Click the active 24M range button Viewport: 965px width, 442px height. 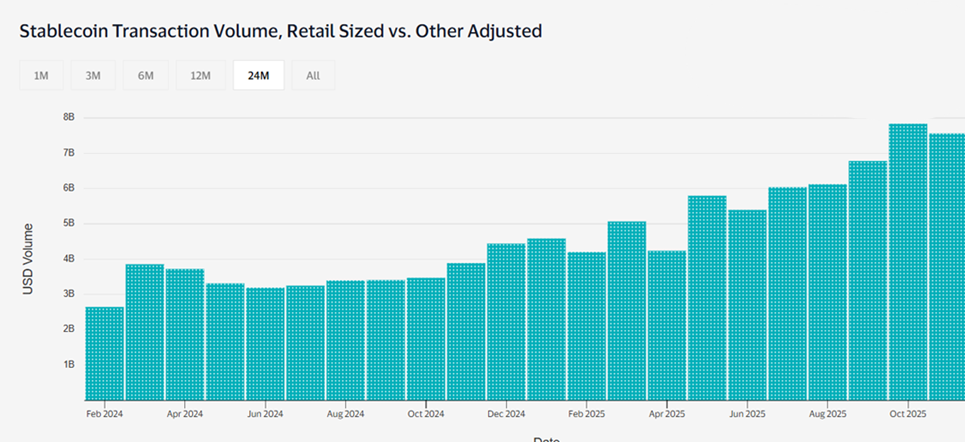click(258, 75)
